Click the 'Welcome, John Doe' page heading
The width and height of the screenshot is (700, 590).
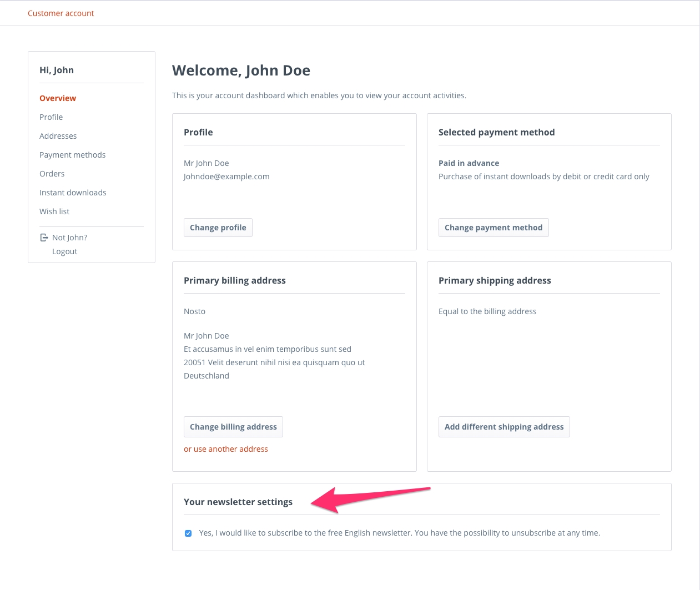241,70
